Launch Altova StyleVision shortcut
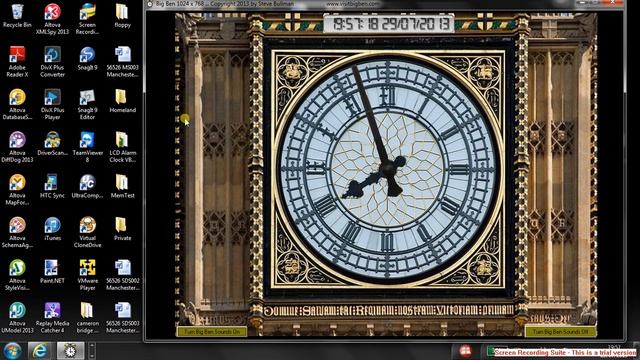Image resolution: width=640 pixels, height=360 pixels. coord(17,276)
